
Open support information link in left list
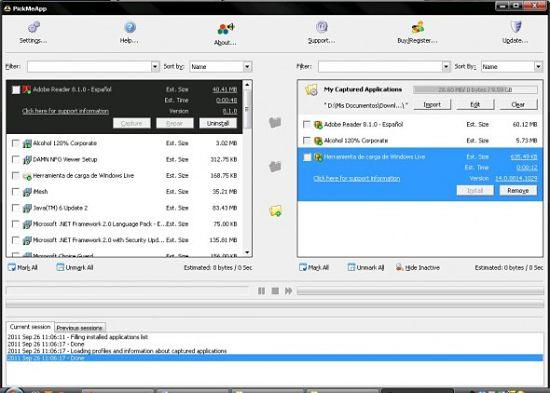pos(65,111)
